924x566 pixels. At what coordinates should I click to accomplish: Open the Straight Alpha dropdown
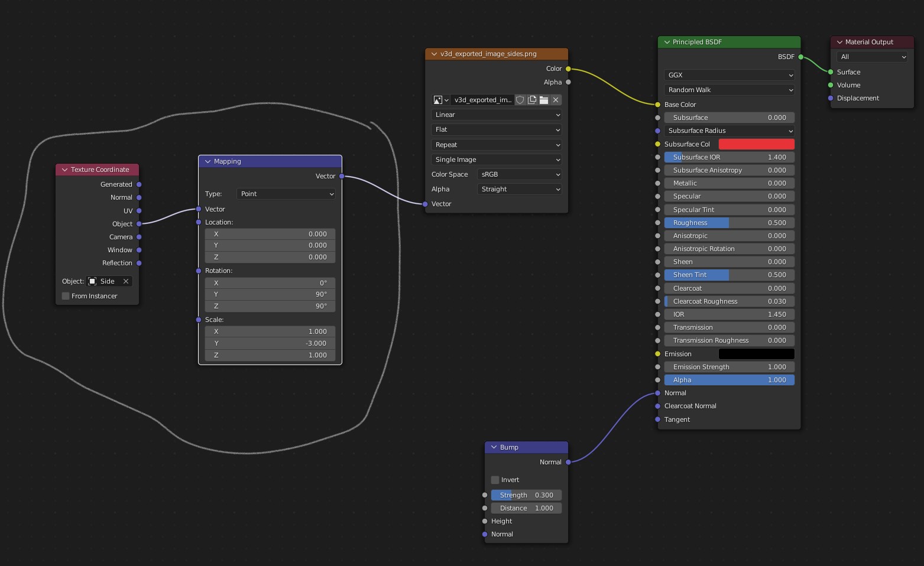coord(520,189)
